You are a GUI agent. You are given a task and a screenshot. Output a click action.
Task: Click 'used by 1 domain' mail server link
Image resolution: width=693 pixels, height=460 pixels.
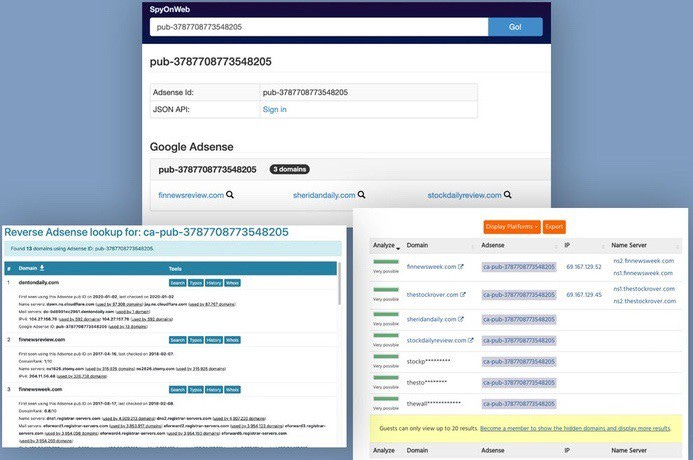tap(133, 312)
